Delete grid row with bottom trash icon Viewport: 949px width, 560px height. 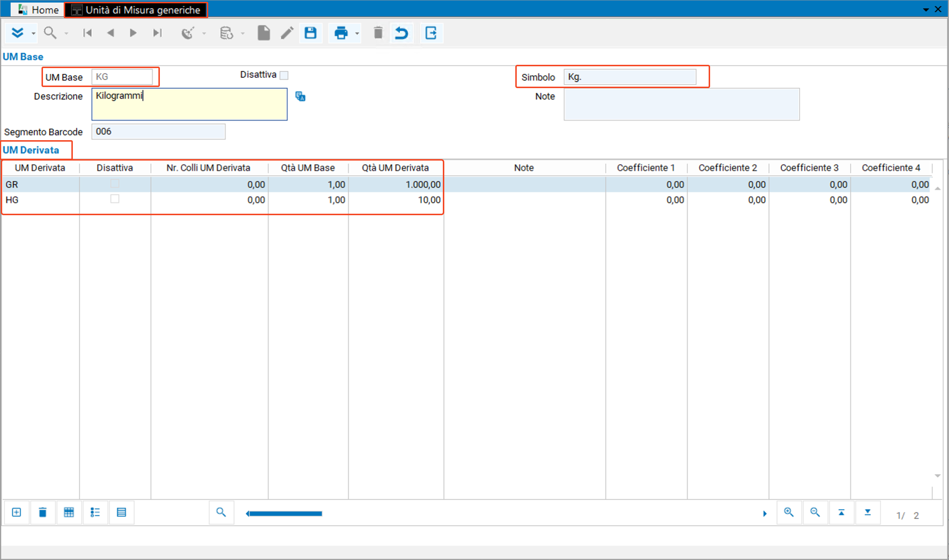click(43, 512)
